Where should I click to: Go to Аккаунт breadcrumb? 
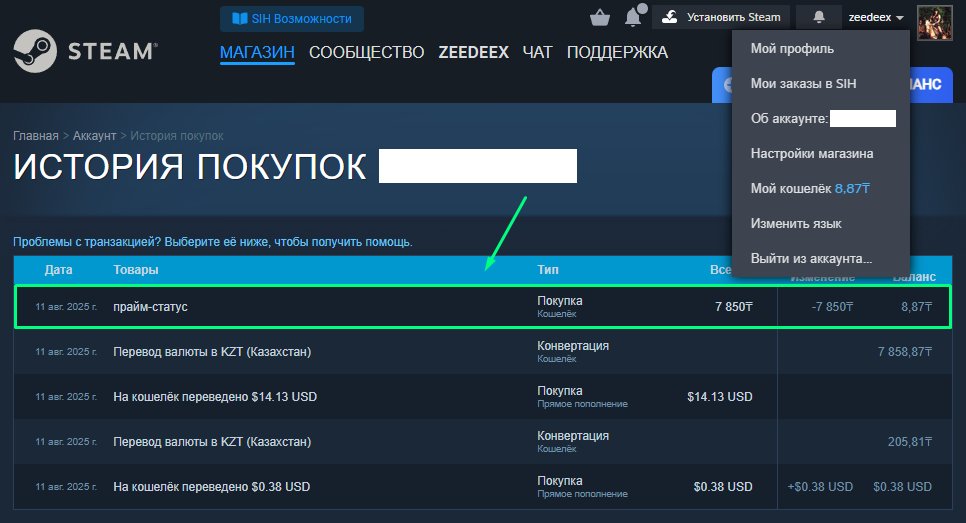pyautogui.click(x=94, y=136)
